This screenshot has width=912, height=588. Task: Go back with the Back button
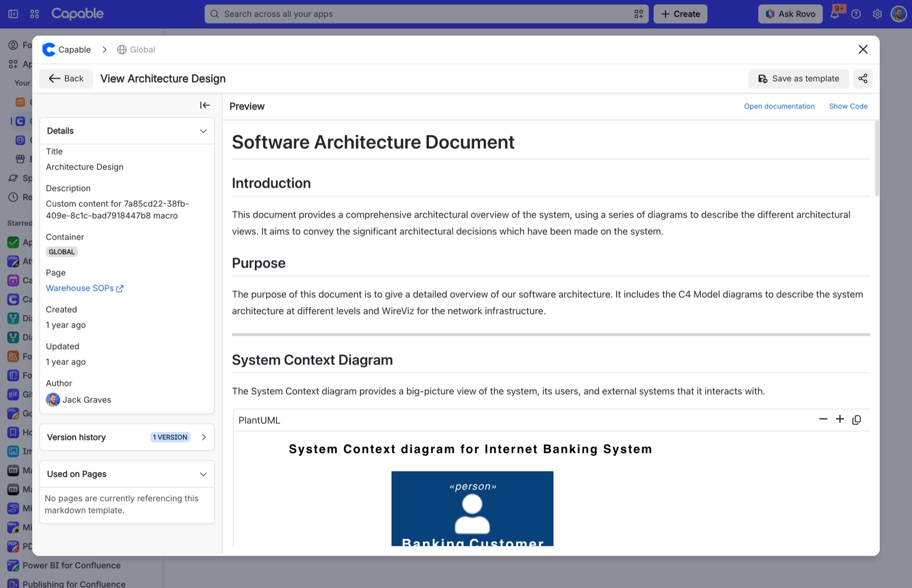[x=66, y=78]
